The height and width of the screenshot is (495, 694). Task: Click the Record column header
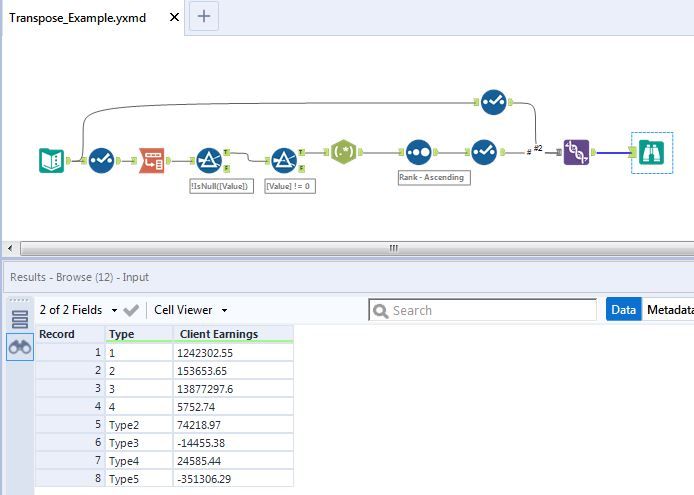pyautogui.click(x=70, y=334)
